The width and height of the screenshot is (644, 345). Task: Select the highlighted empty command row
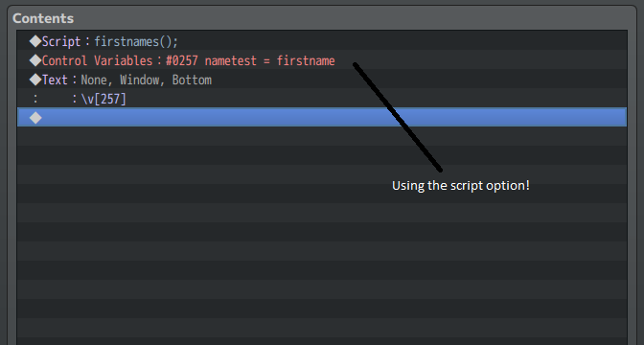click(x=322, y=117)
